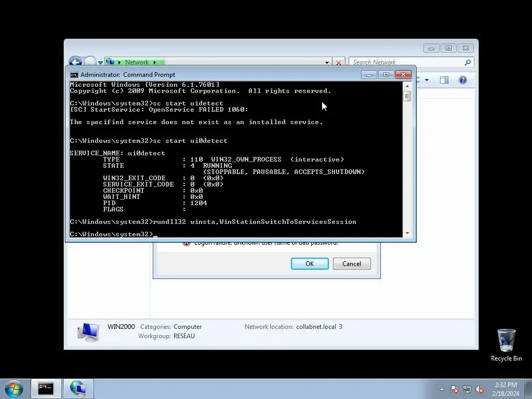The height and width of the screenshot is (399, 532).
Task: Maximize the Command Prompt window
Action: [x=386, y=75]
